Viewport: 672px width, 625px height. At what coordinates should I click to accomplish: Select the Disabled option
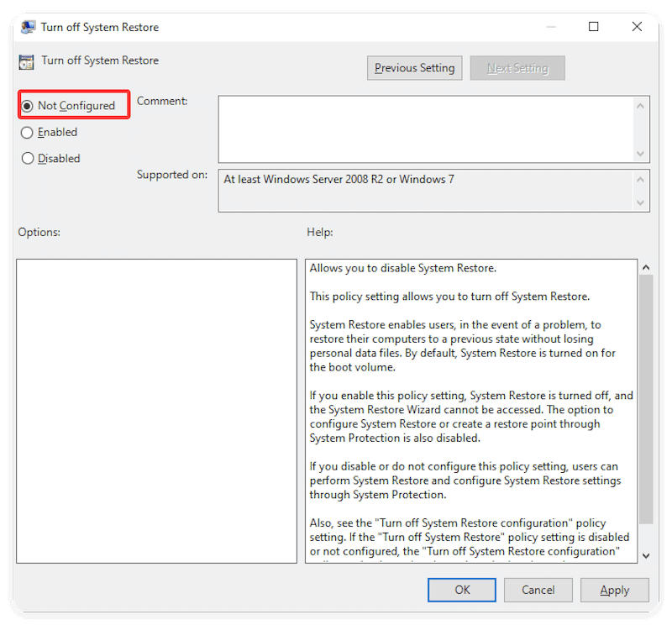(x=26, y=158)
